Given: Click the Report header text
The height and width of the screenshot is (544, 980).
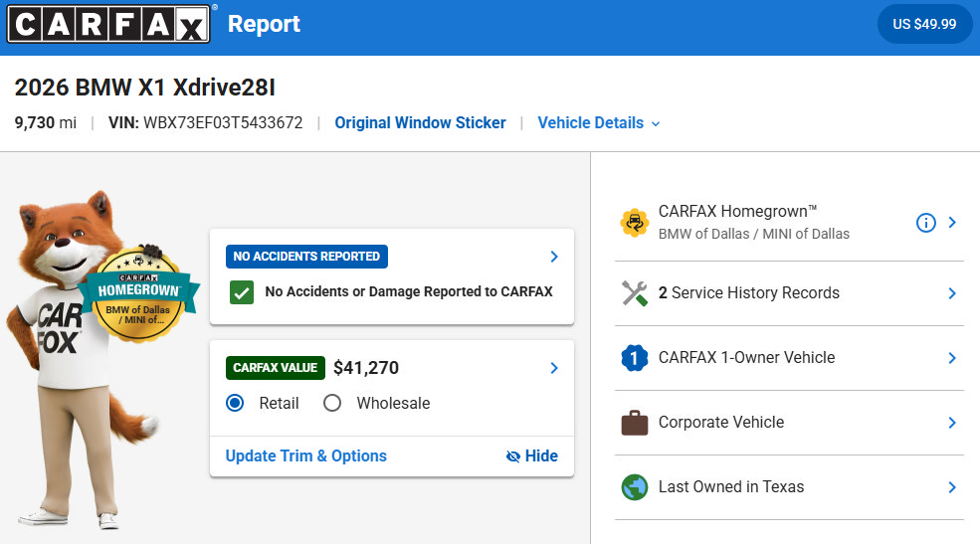Looking at the screenshot, I should 264,24.
